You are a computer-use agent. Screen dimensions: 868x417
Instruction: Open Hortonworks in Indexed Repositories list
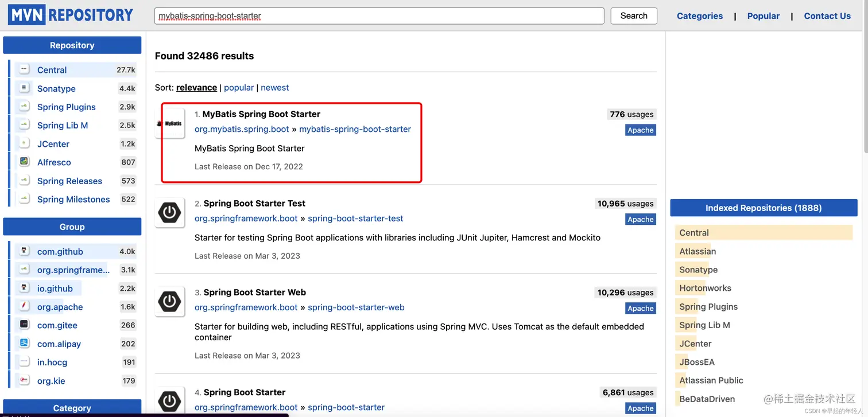(x=706, y=288)
